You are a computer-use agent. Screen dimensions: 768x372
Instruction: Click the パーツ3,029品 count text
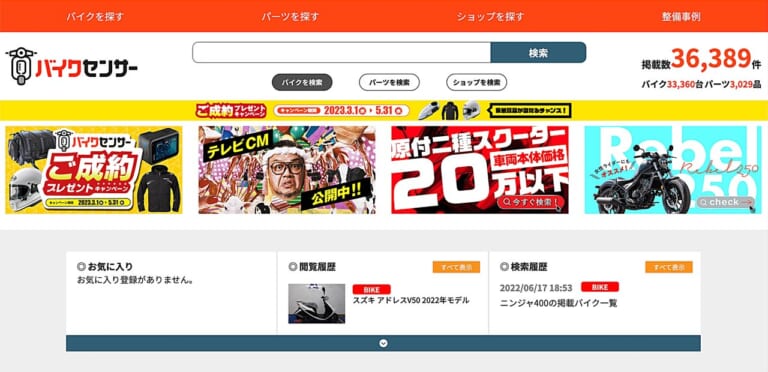coord(733,84)
